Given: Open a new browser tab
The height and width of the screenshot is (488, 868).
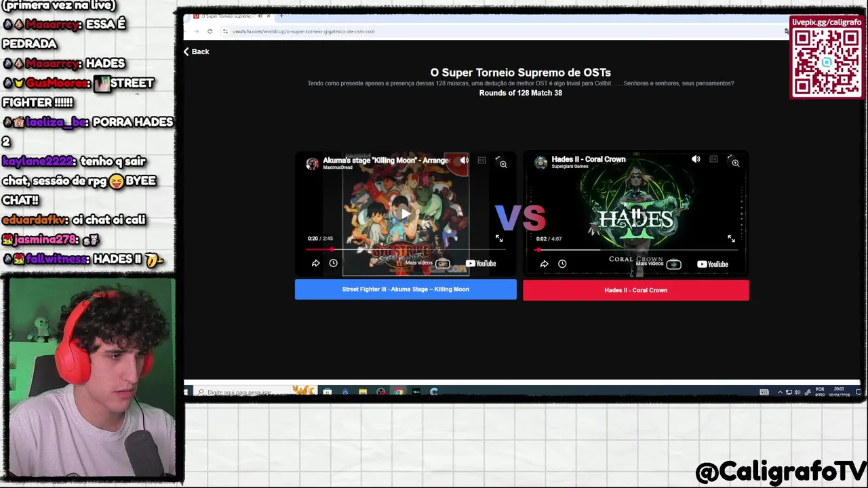Looking at the screenshot, I should (x=281, y=16).
